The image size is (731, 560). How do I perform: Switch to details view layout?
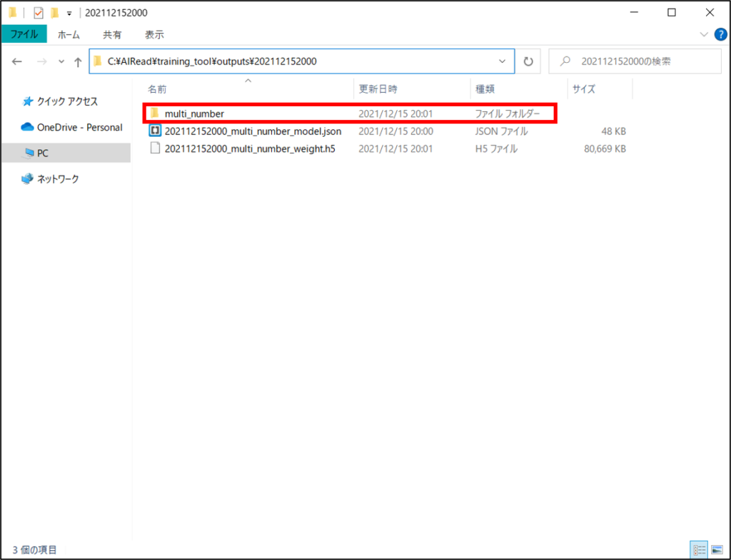tap(699, 550)
